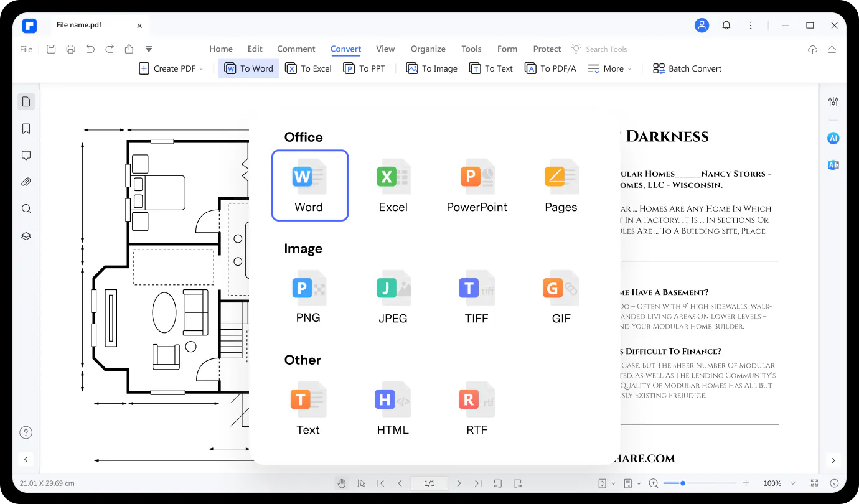Open the bookmarks panel in sidebar
859x504 pixels.
(x=26, y=129)
